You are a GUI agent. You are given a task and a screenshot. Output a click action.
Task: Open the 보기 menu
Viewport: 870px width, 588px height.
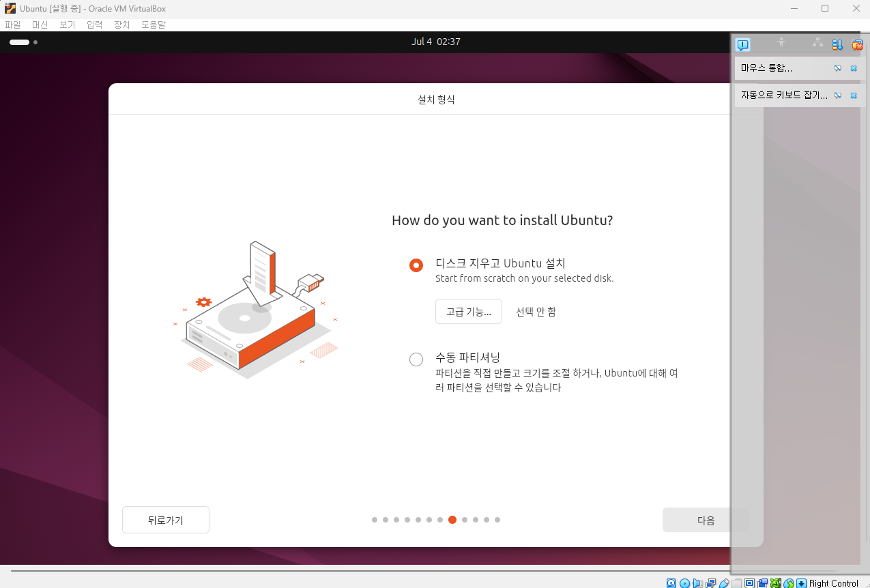coord(67,25)
